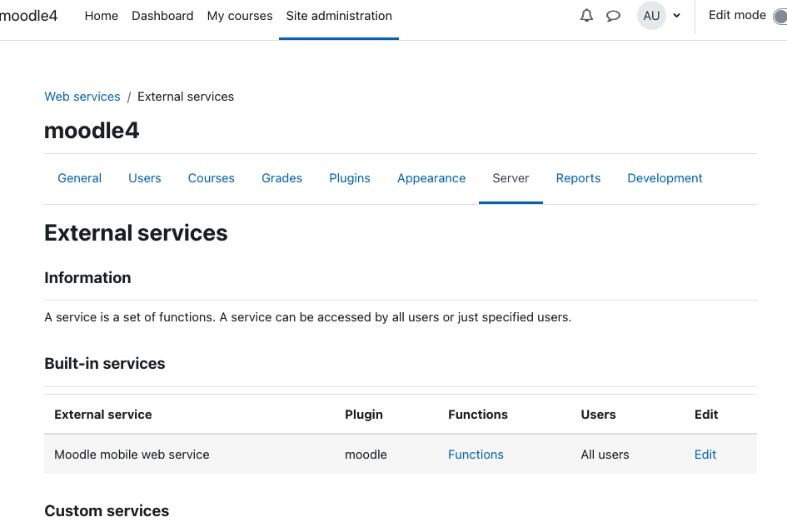Go to Home in top navigation
This screenshot has width=787, height=532.
[102, 16]
